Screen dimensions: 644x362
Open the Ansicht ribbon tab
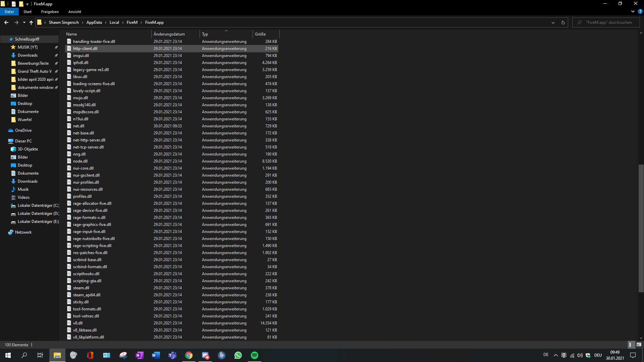[74, 12]
